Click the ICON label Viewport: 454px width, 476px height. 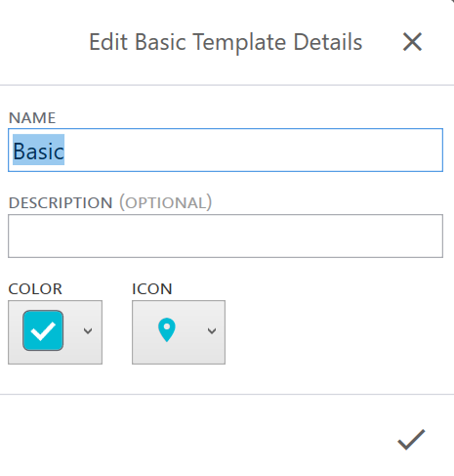pos(152,289)
